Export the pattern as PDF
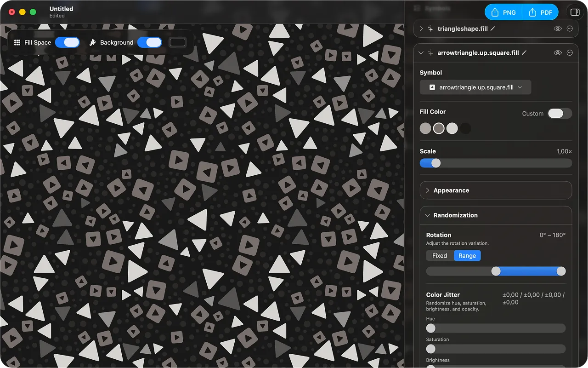 540,12
